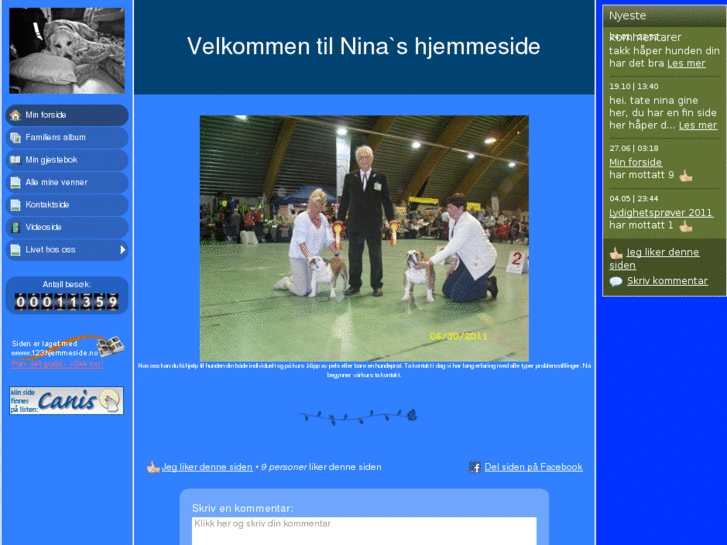
Task: Click the speech bubble icon by Skriv kommentar
Action: 616,282
